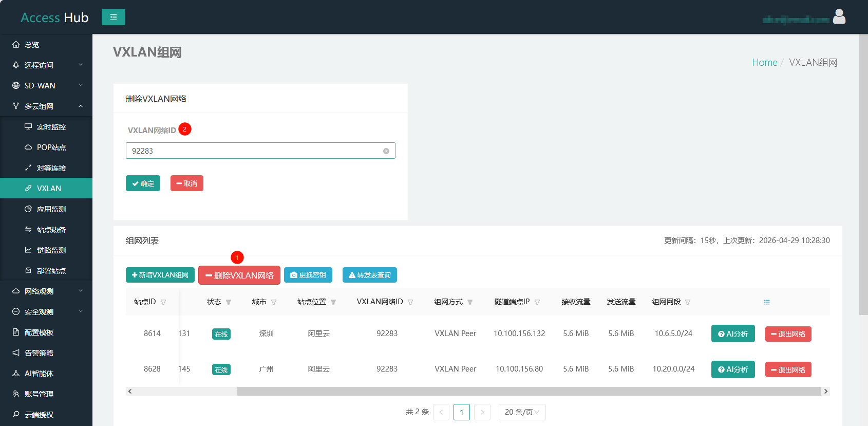The height and width of the screenshot is (426, 868).
Task: Filter the 站点位置 column
Action: (333, 302)
